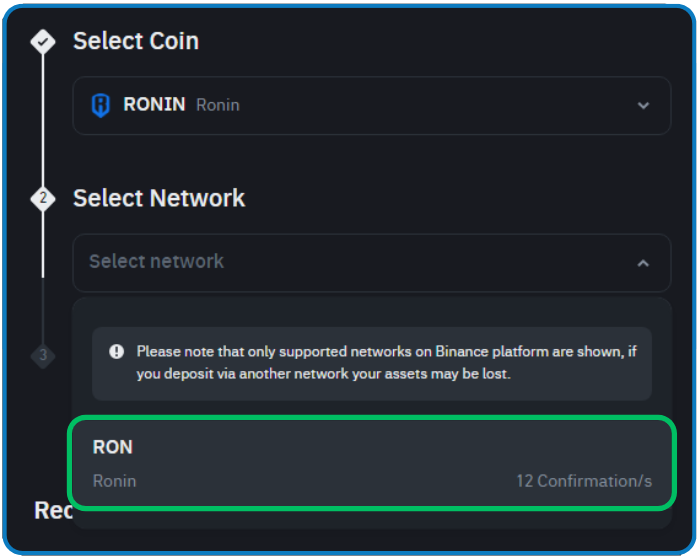Click the vertical line between steps 1 and 2
The image size is (699, 560).
click(x=43, y=120)
